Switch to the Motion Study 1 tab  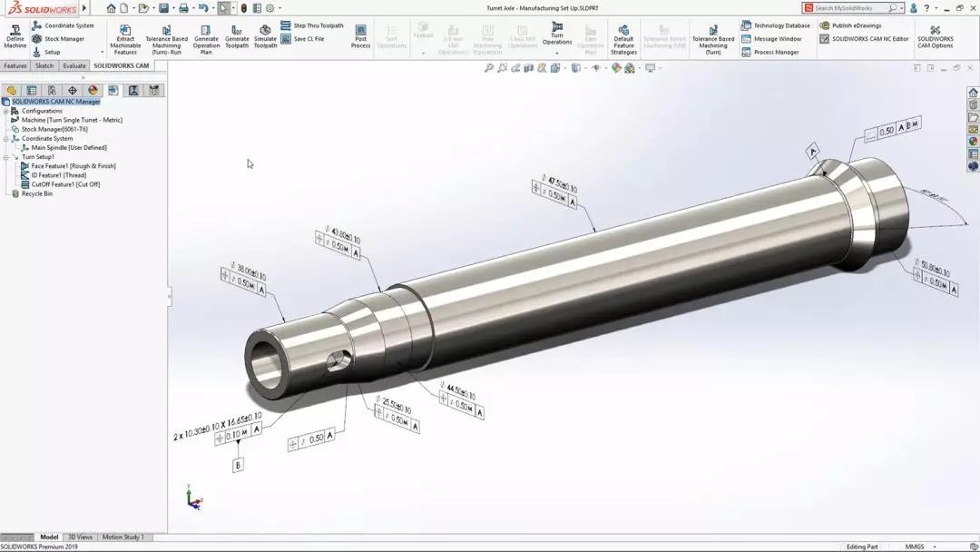click(x=122, y=537)
